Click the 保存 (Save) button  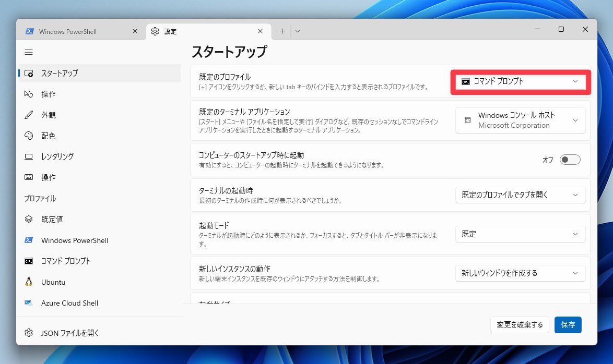568,324
